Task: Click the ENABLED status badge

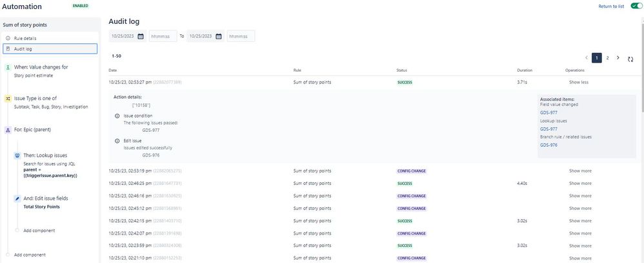Action: tap(81, 6)
